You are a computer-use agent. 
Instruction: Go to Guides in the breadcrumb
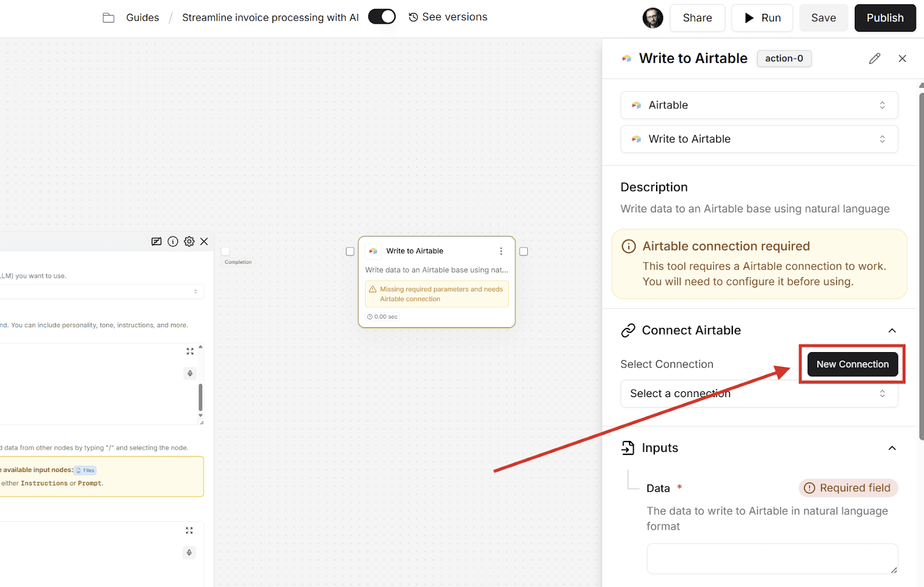pos(143,18)
